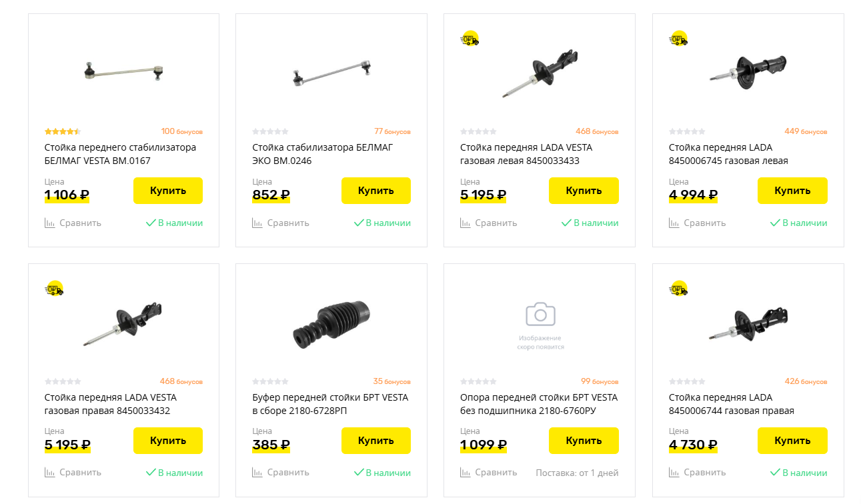Open the placeholder camera image for Опора

click(540, 323)
